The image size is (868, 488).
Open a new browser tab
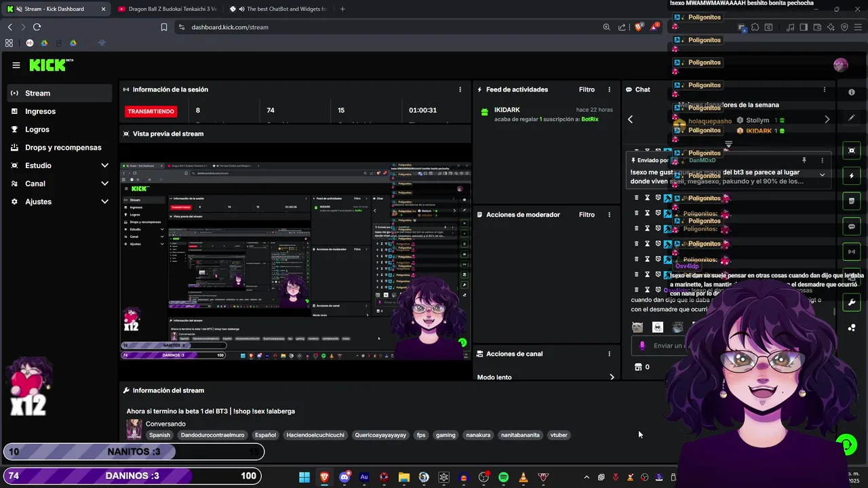pos(342,9)
